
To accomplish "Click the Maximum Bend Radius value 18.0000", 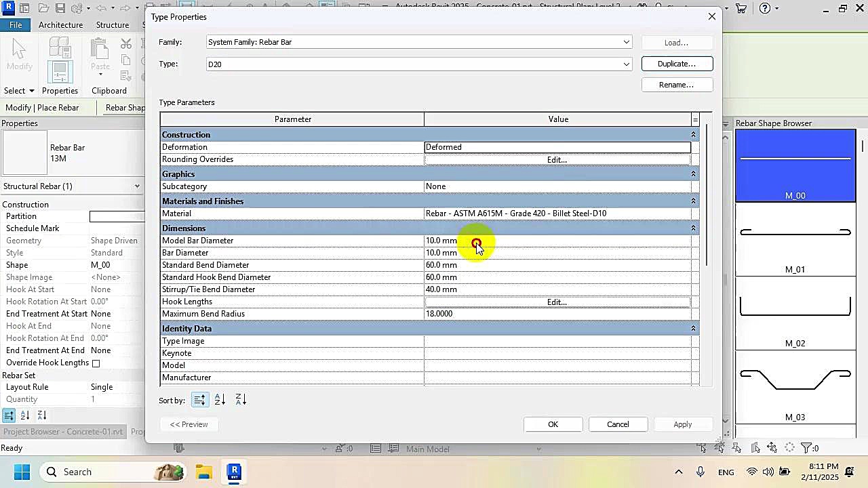I will [557, 314].
